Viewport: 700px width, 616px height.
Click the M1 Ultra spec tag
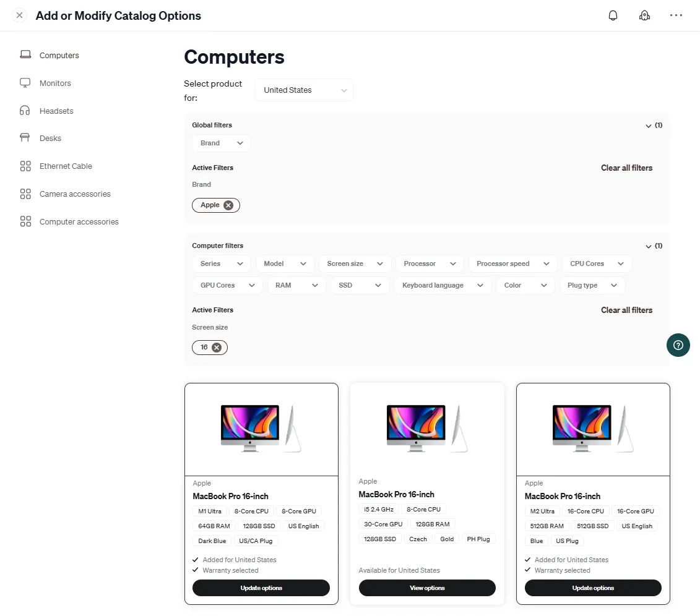coord(210,511)
